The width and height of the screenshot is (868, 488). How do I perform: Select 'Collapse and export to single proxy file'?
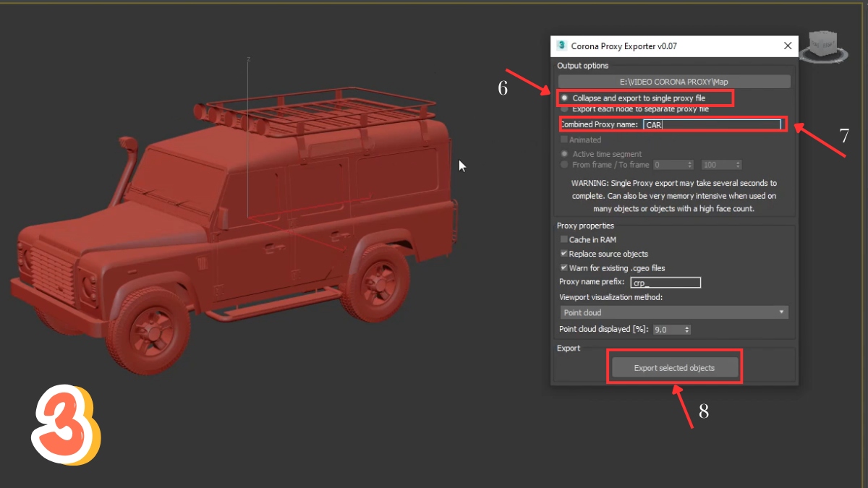563,98
